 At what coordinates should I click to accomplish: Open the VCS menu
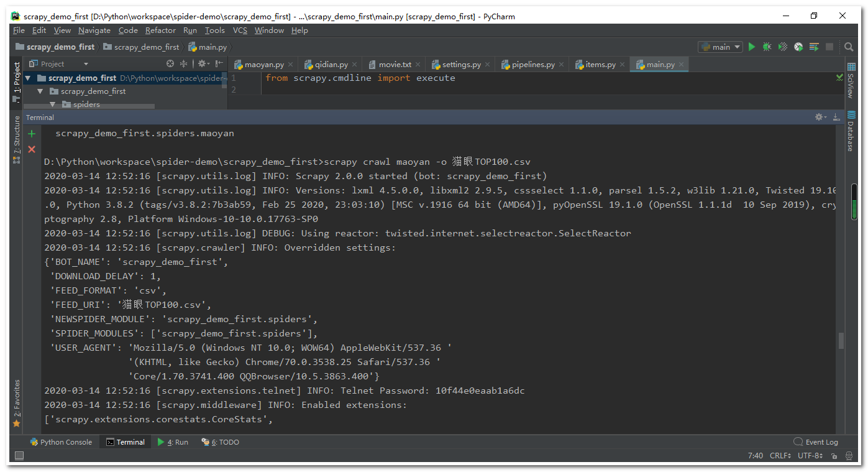pyautogui.click(x=240, y=30)
